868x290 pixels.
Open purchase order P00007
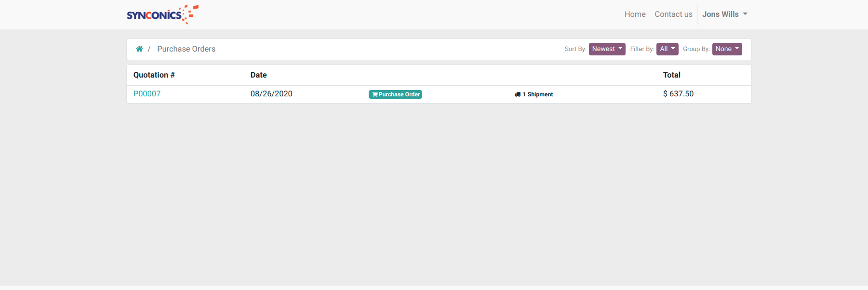(147, 94)
